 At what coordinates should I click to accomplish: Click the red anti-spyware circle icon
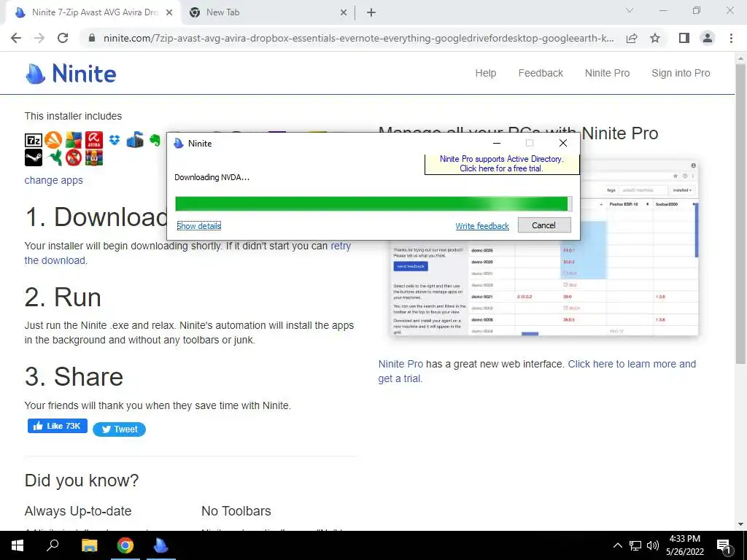(74, 157)
